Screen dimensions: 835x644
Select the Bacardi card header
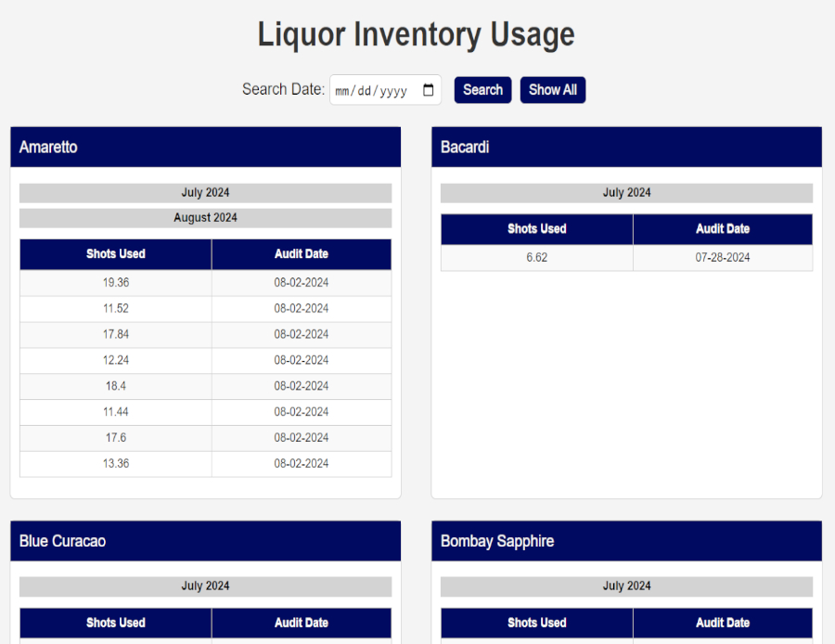pyautogui.click(x=626, y=148)
